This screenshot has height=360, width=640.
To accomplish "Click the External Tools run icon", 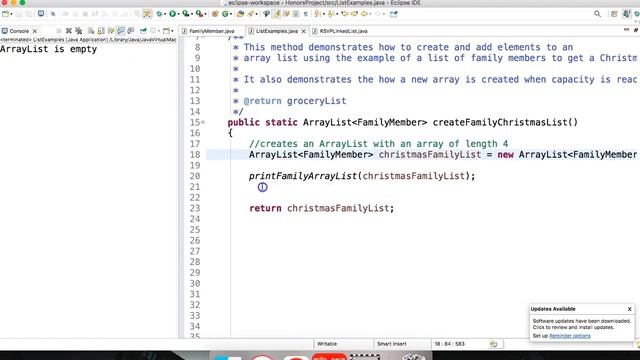I will (x=199, y=14).
